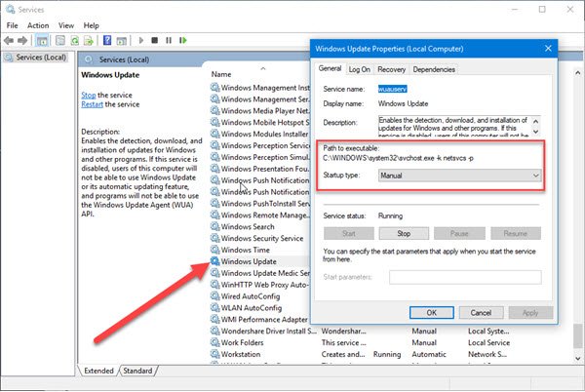Click the Stop link in the left pane
This screenshot has width=585, height=392.
(x=89, y=95)
